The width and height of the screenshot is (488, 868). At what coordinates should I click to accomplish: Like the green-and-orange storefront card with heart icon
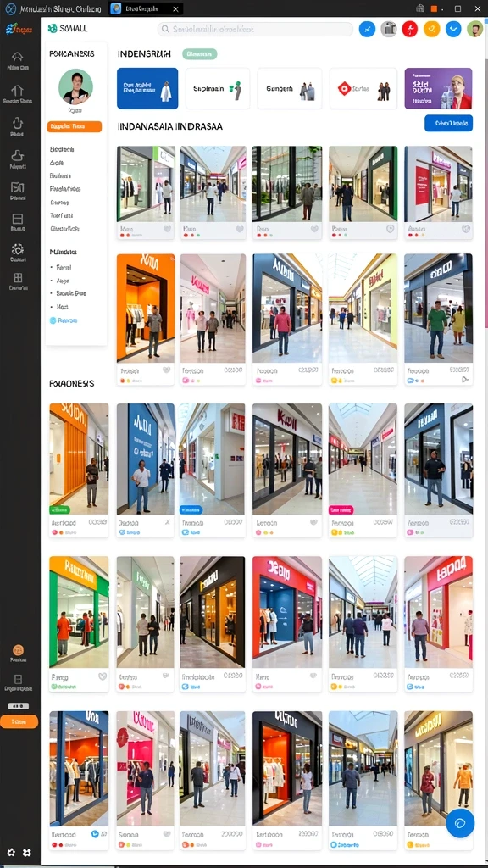pos(102,676)
